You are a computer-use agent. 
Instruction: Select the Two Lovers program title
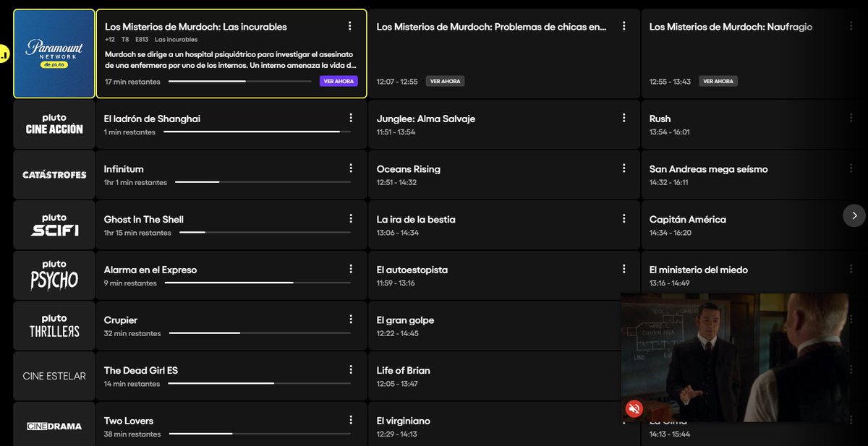click(129, 421)
